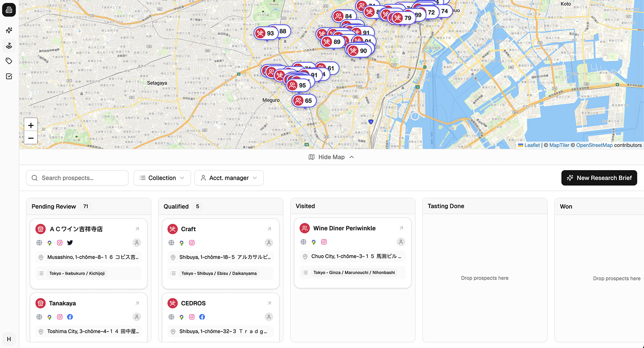The height and width of the screenshot is (348, 644).
Task: Open Wine Diner Periwinkle detail arrow
Action: [x=401, y=228]
